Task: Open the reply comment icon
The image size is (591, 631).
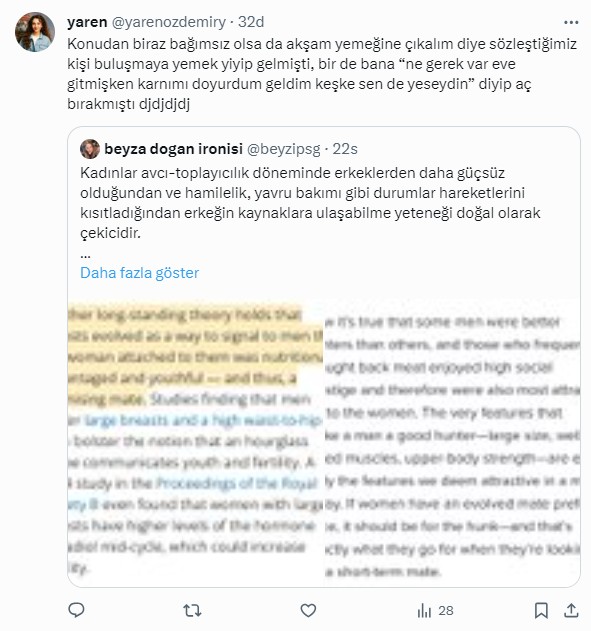Action: point(76,610)
